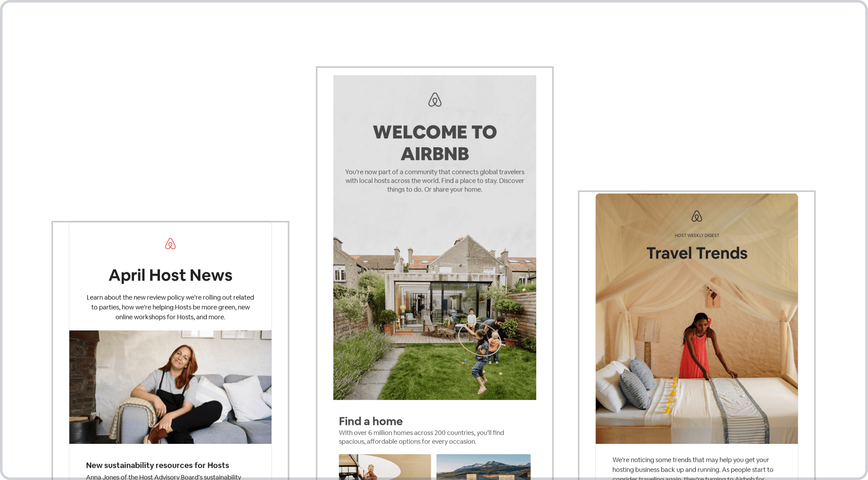Click the Airbnb logo above Welcome to Airbnb
This screenshot has height=480, width=868.
point(435,100)
